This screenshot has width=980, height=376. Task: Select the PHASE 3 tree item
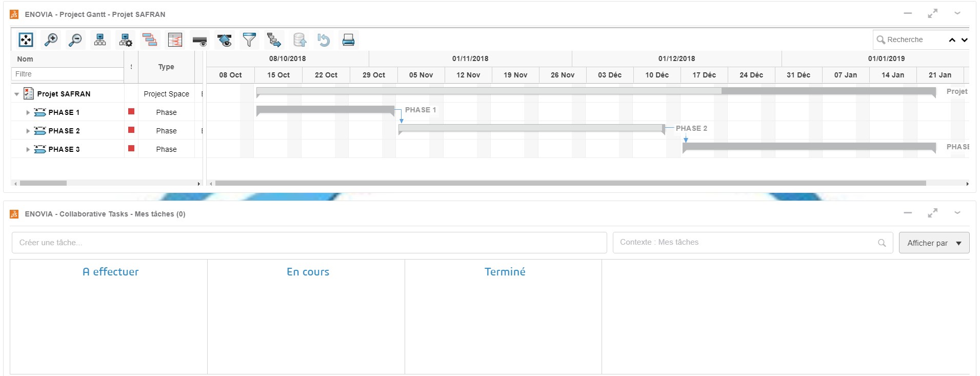click(x=64, y=149)
